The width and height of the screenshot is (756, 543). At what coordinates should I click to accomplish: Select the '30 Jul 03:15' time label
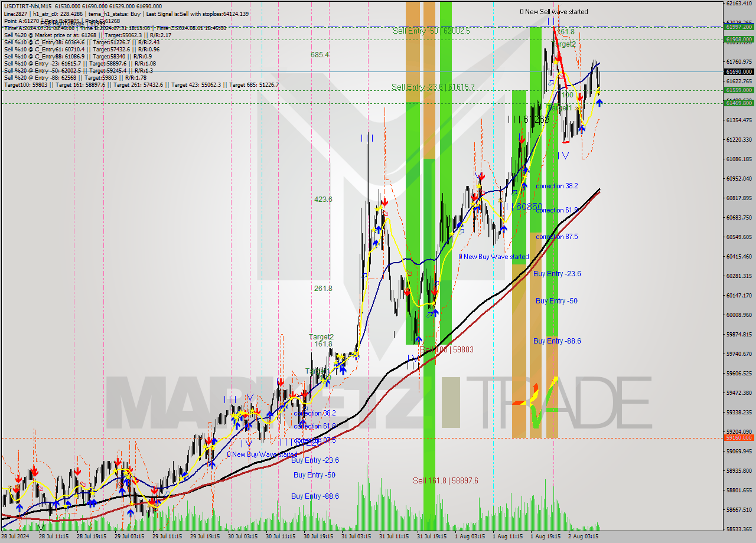pyautogui.click(x=243, y=537)
